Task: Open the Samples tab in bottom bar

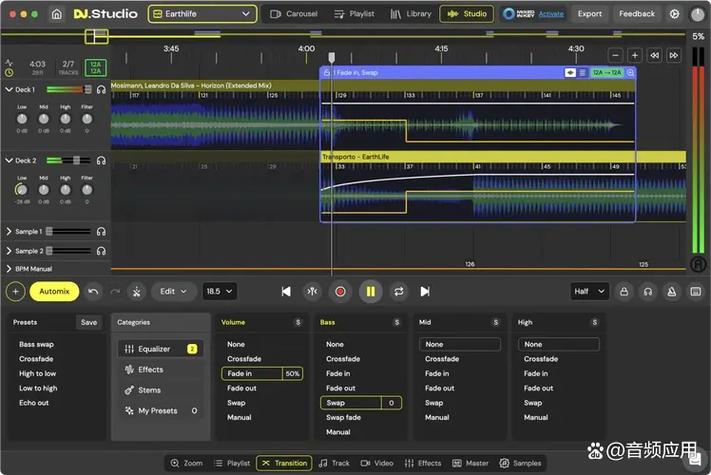Action: coord(520,463)
